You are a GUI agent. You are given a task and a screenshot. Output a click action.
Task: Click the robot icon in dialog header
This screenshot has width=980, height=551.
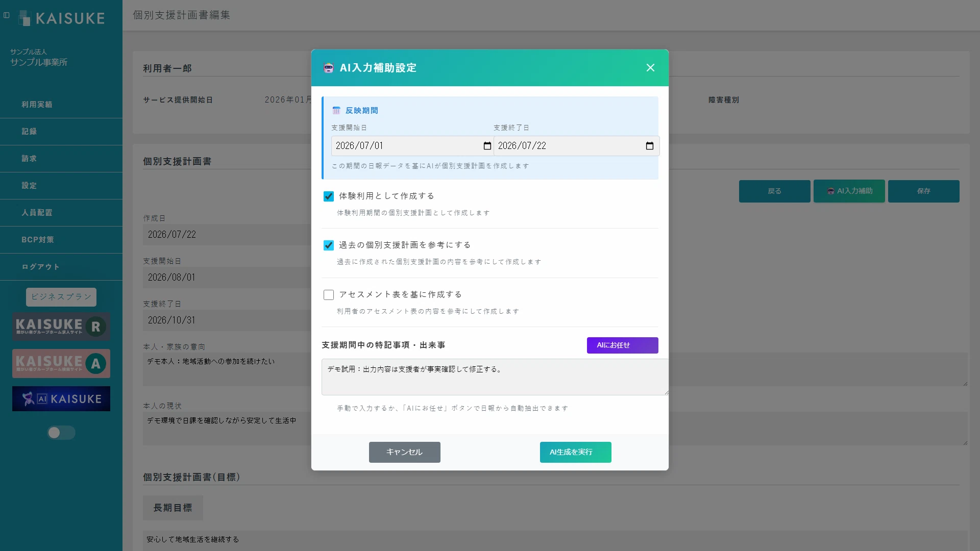[x=328, y=68]
